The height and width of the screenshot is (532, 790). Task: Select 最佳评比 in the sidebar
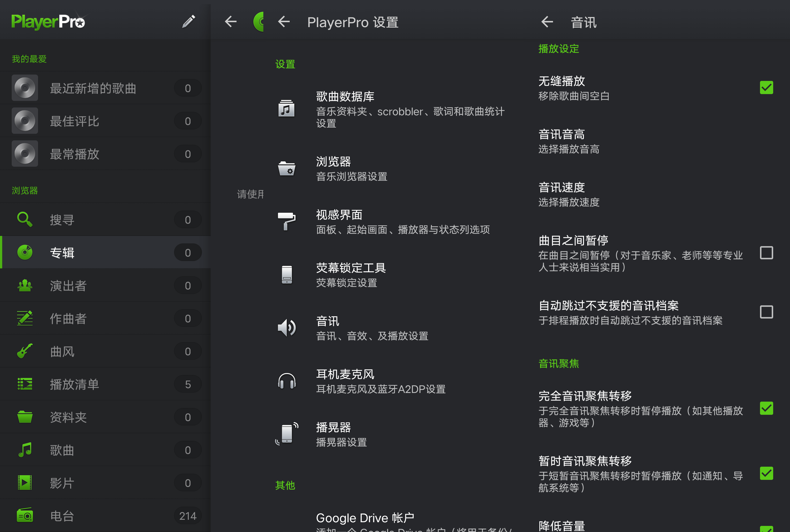pyautogui.click(x=105, y=121)
